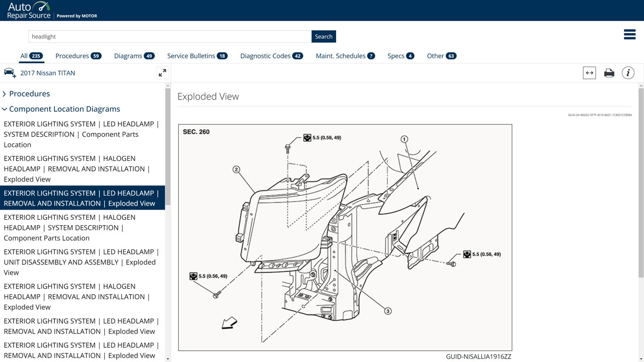Expand the sidebar panel with the arrows icon

162,73
